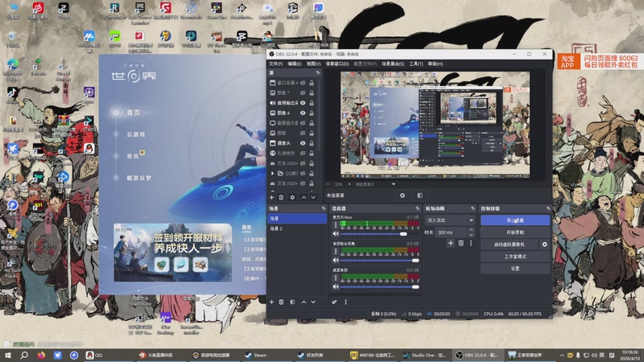
Task: Show the secondary display source
Action: click(x=303, y=123)
